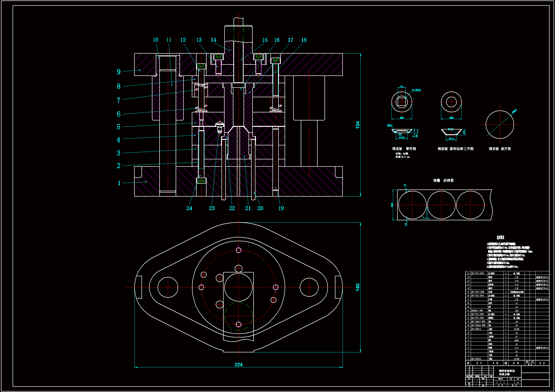
Task: Click the 锁前板 零件图 caption
Action: [x=404, y=149]
